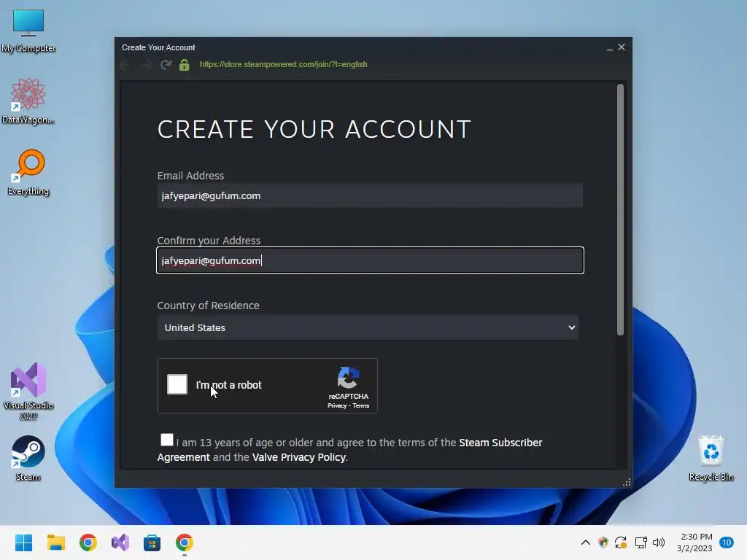Click the sync update tray icon
747x560 pixels.
[621, 542]
